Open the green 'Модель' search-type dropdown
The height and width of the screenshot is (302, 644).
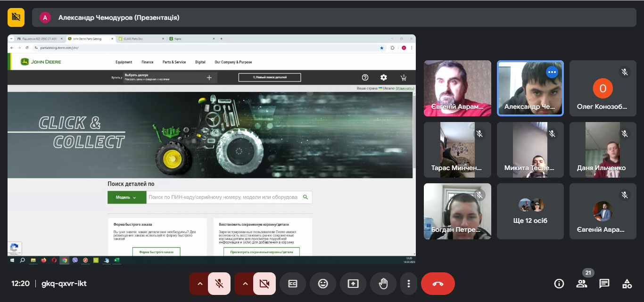click(x=126, y=197)
